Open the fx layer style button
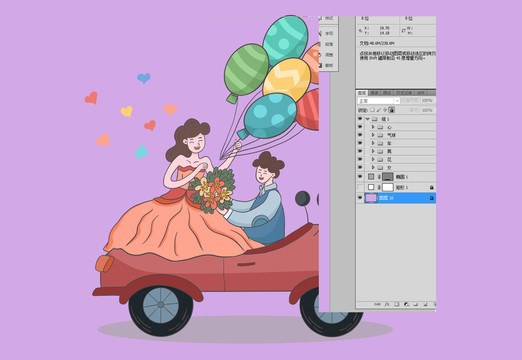This screenshot has width=522, height=360. pos(387,304)
